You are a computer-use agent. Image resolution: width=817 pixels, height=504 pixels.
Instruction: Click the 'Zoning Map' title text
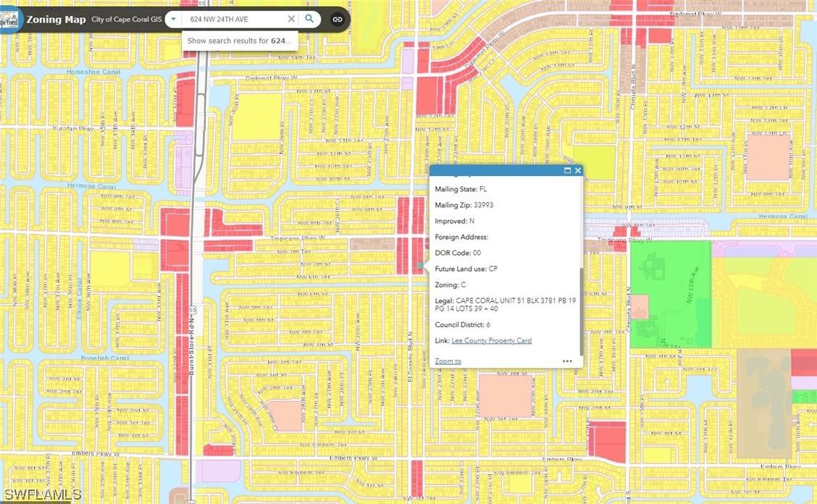click(56, 20)
